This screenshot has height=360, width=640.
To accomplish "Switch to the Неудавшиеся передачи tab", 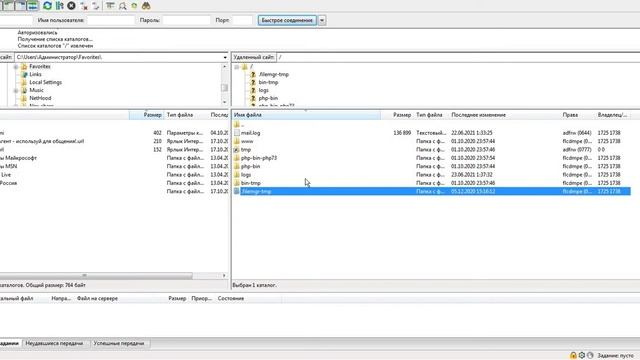I will [54, 343].
